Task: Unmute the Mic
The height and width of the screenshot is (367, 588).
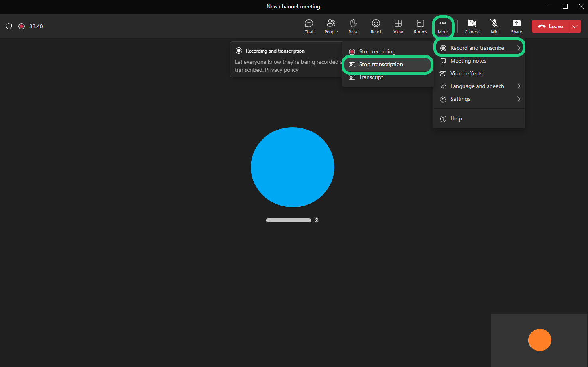Action: tap(494, 26)
